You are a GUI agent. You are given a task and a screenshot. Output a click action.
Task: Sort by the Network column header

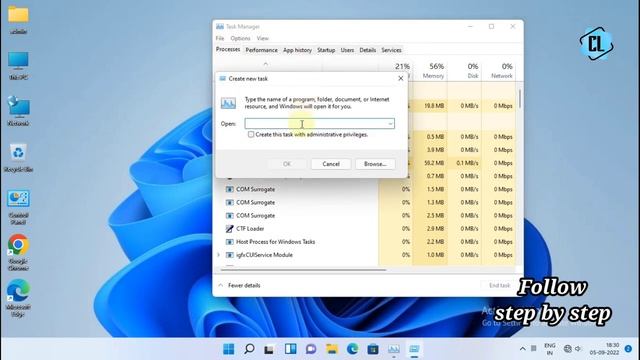[x=498, y=71]
